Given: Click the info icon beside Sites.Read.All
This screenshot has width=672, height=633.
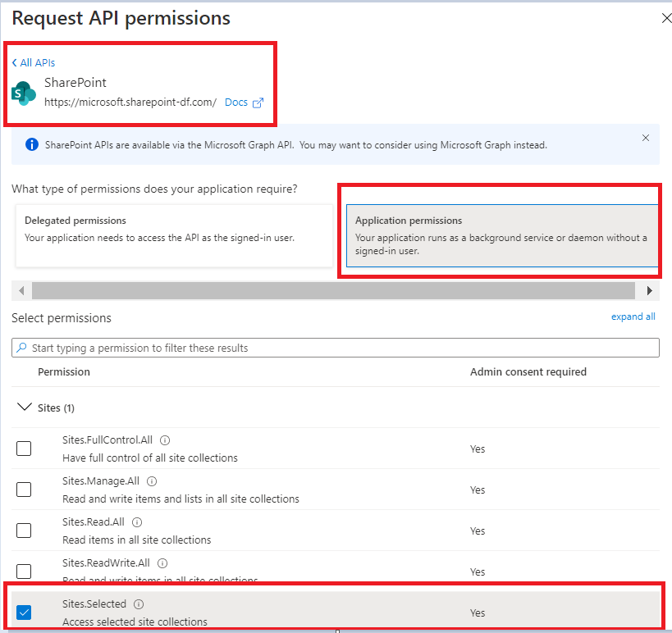Looking at the screenshot, I should coord(136,521).
